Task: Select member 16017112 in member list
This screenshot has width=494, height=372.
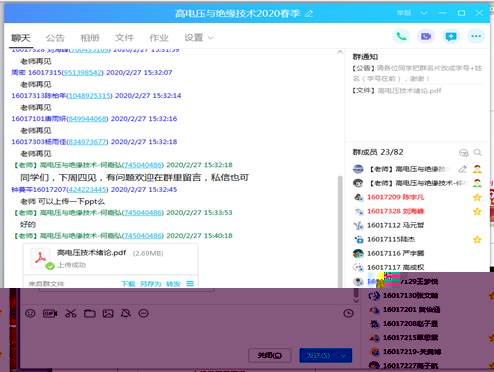Action: [x=418, y=225]
